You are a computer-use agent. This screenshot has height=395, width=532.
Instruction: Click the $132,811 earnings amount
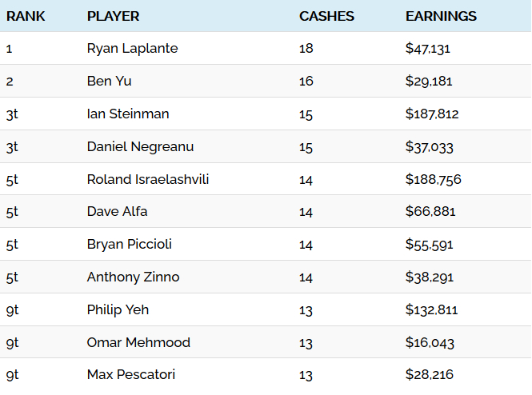[431, 310]
